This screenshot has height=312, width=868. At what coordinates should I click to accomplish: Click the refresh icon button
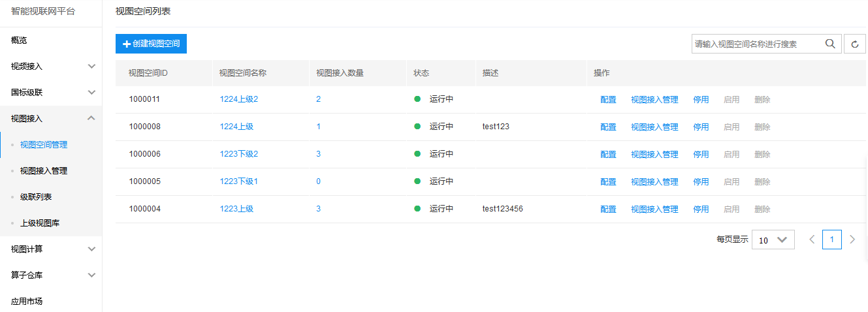click(x=855, y=44)
